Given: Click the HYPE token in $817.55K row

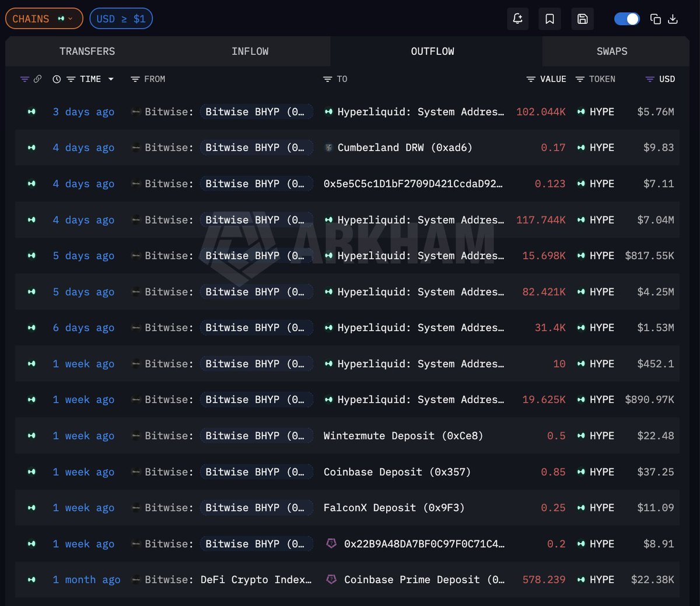Looking at the screenshot, I should coord(601,256).
